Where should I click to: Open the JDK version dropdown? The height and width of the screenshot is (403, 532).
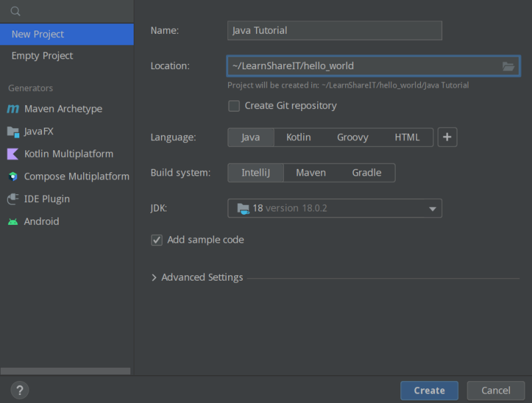click(x=334, y=208)
